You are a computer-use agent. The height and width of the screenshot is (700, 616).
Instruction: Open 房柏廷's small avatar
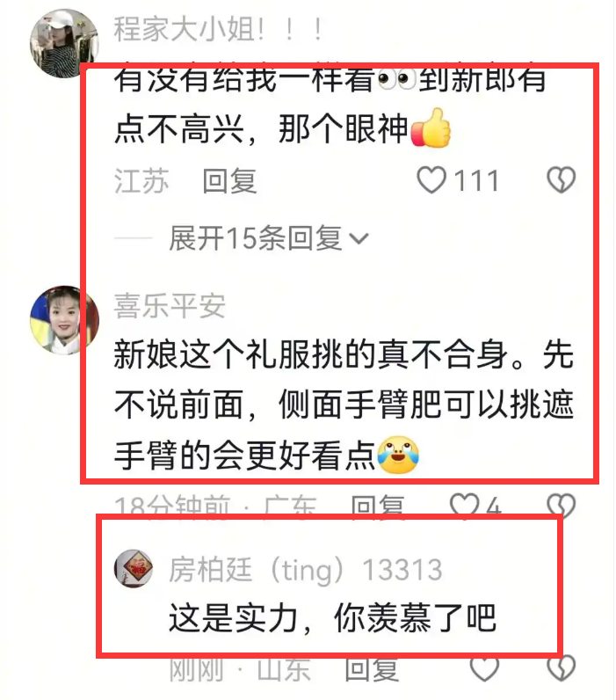point(134,568)
